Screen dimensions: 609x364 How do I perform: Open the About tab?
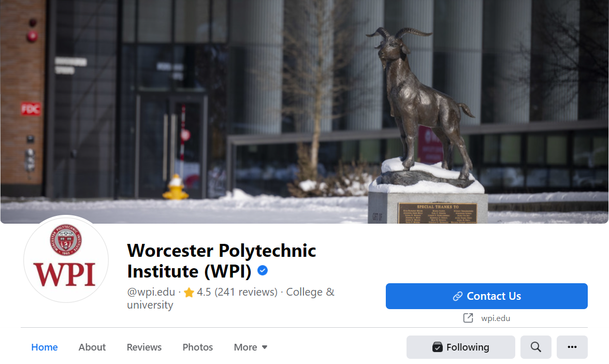pyautogui.click(x=92, y=347)
